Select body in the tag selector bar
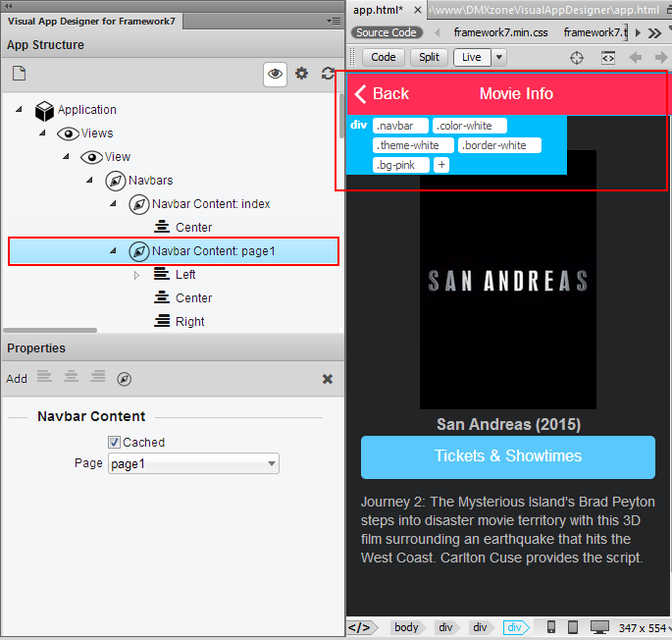 406,627
